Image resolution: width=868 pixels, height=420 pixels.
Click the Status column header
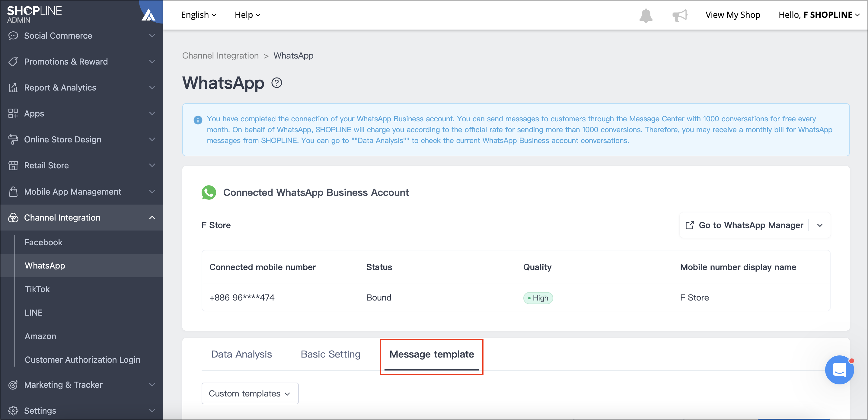tap(379, 267)
